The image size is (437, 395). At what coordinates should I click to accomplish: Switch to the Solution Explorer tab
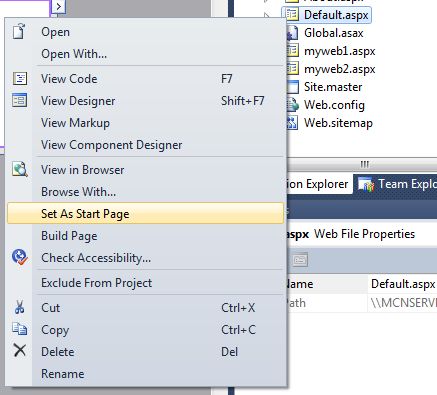coord(317,184)
